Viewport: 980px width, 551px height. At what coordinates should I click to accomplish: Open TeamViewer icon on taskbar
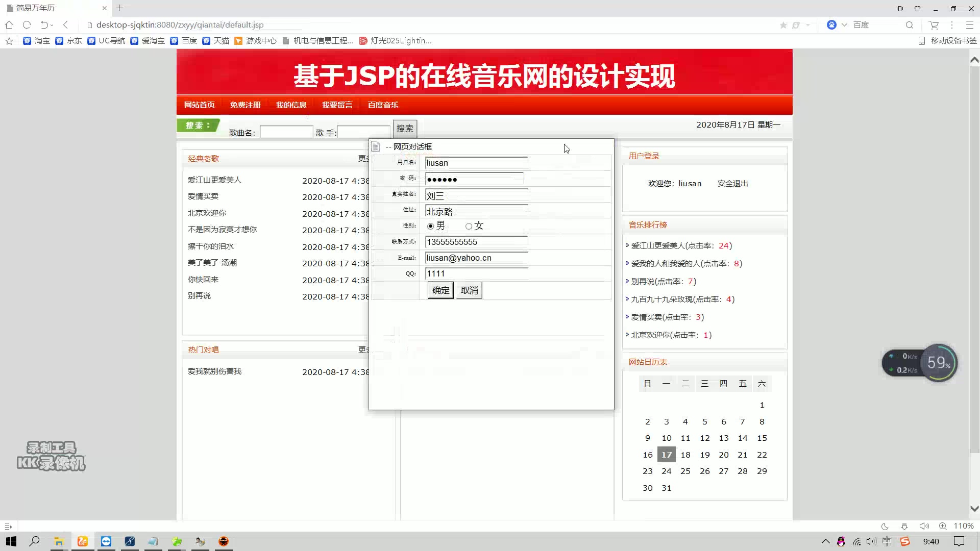106,541
